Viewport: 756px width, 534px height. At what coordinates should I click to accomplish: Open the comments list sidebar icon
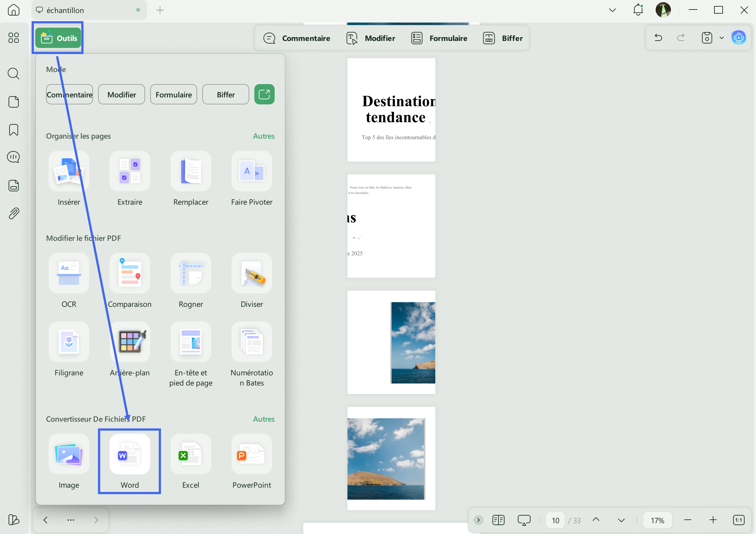tap(14, 157)
